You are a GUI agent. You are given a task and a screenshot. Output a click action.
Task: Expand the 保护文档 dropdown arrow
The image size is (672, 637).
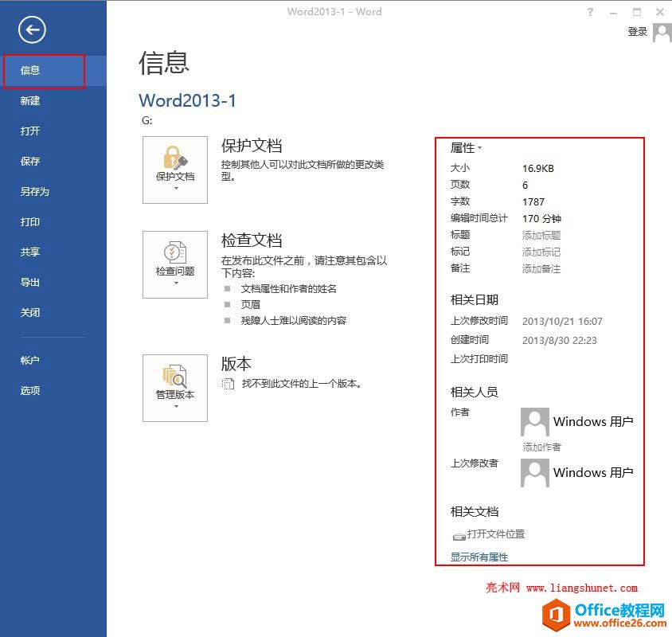pyautogui.click(x=174, y=188)
